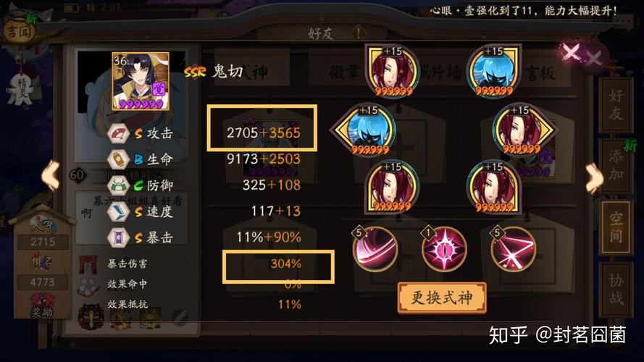Select the first pink slash skill icon
The image size is (644, 362).
[375, 249]
